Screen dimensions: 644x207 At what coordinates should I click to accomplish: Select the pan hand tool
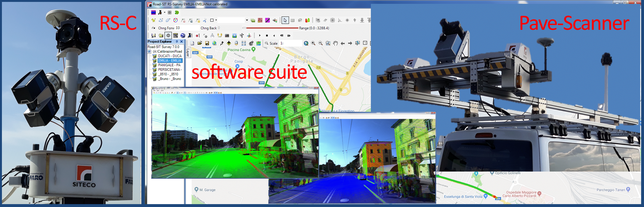[x=335, y=43]
